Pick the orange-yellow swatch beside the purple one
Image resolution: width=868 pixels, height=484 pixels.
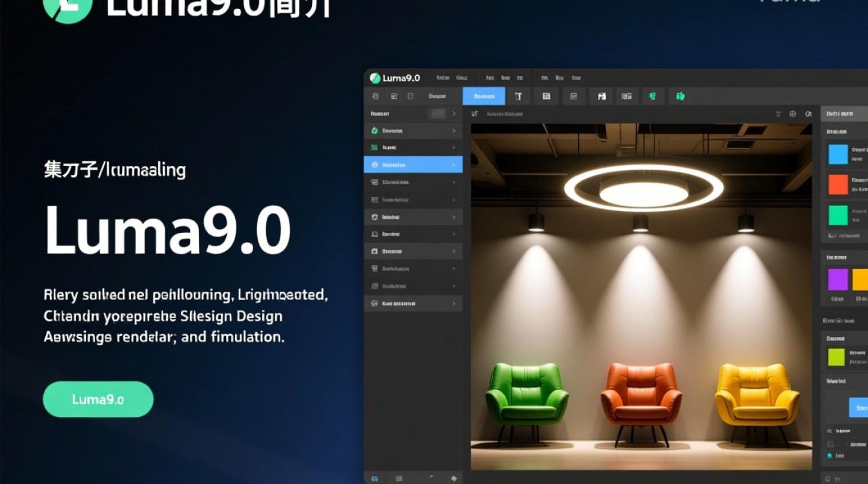coord(860,279)
